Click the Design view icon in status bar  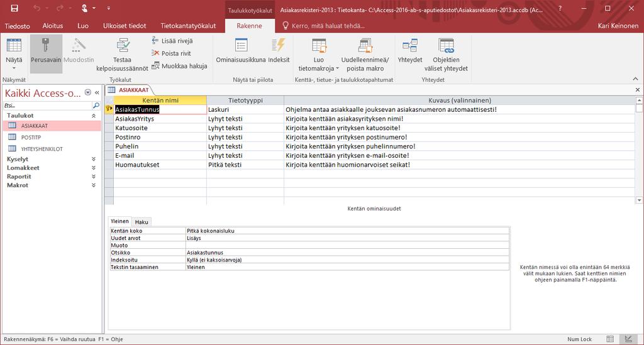628,339
